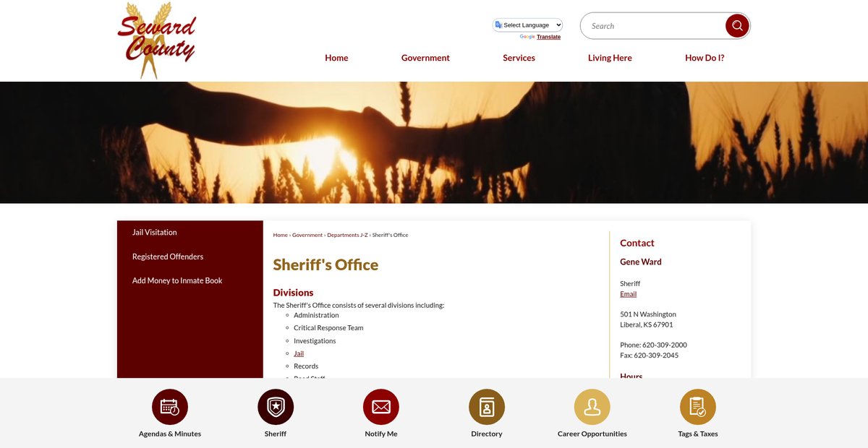This screenshot has height=448, width=868.
Task: Click the Phone: 620-309-2000 text
Action: (653, 345)
